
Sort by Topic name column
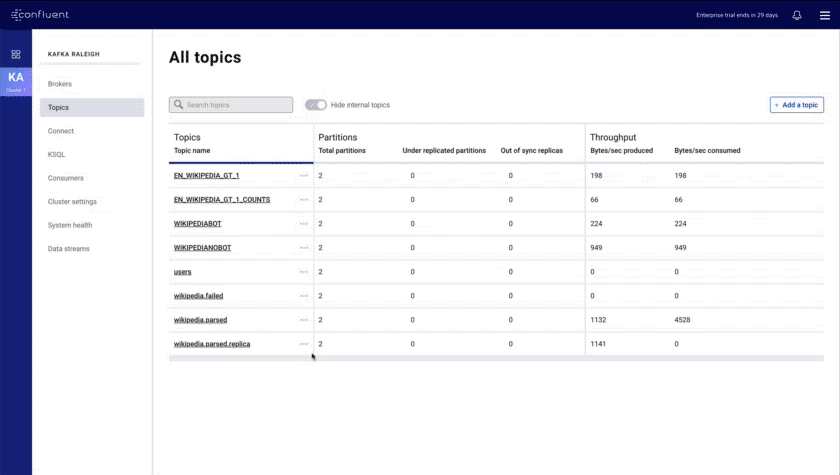pyautogui.click(x=192, y=150)
